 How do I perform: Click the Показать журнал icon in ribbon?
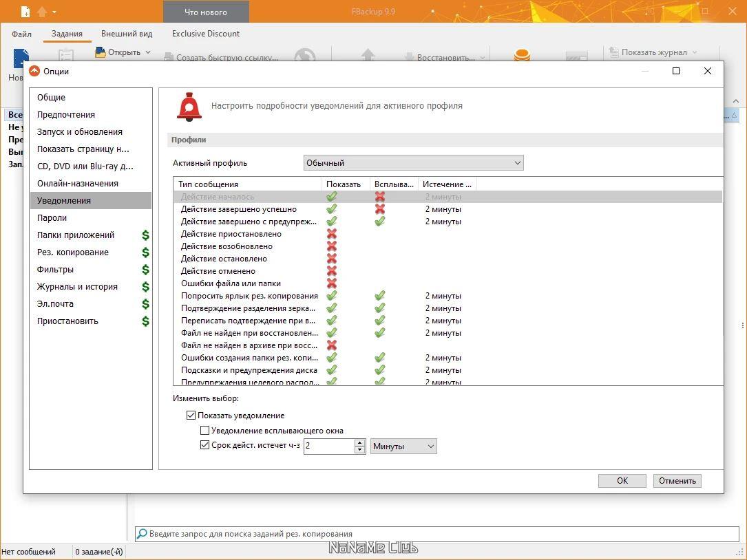tap(613, 52)
